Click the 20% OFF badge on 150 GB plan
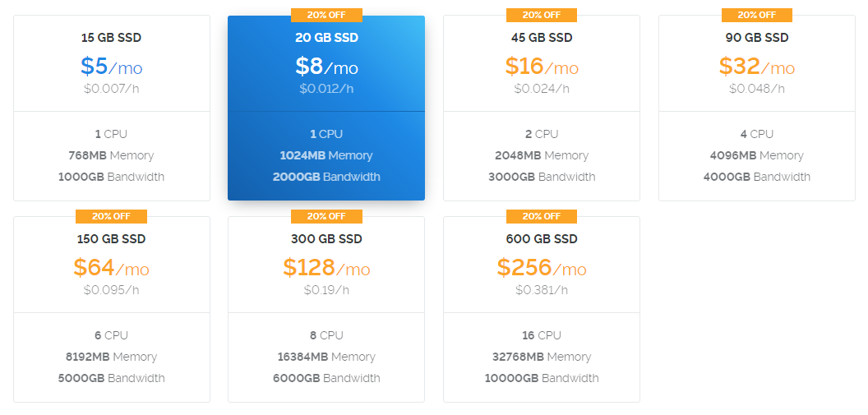The height and width of the screenshot is (415, 868). point(111,216)
